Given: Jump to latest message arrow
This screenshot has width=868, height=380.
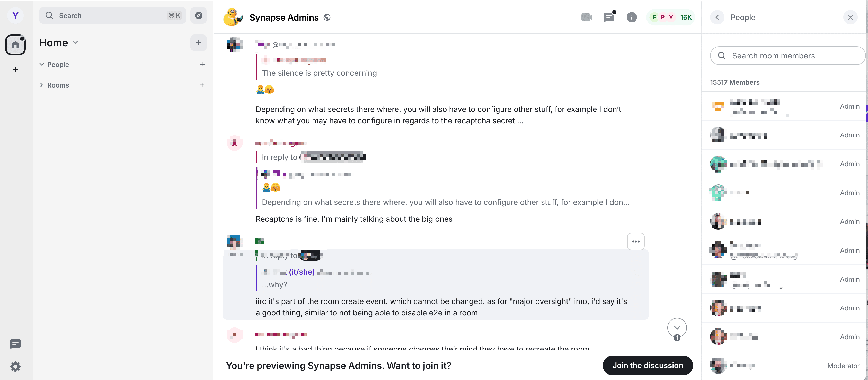Looking at the screenshot, I should click(x=677, y=328).
